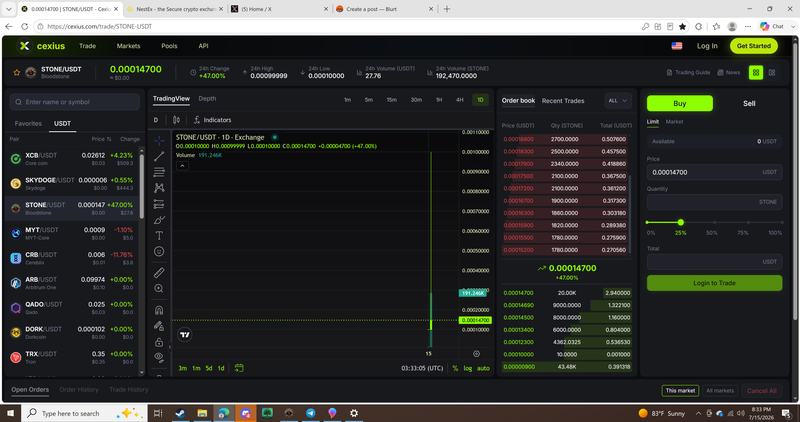Select the trend line drawing tool
The width and height of the screenshot is (800, 422).
[159, 156]
